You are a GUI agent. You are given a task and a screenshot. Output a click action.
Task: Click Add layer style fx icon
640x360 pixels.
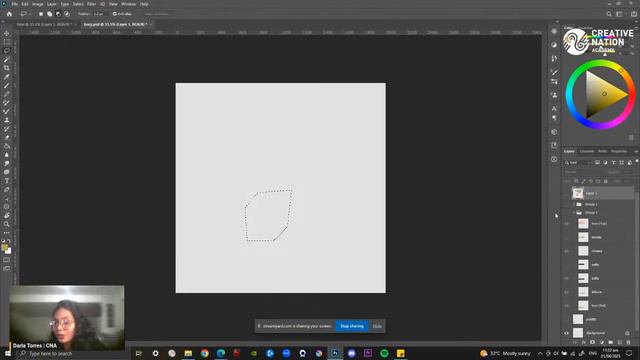pos(584,342)
